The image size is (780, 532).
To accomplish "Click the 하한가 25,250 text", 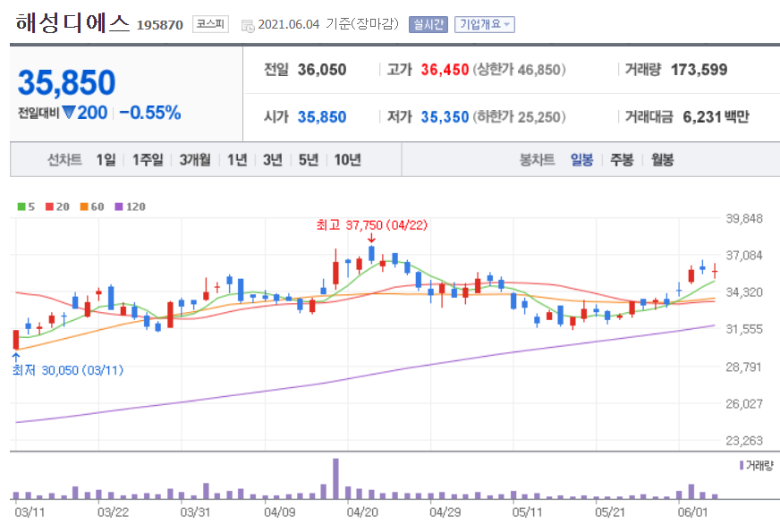I will [520, 117].
